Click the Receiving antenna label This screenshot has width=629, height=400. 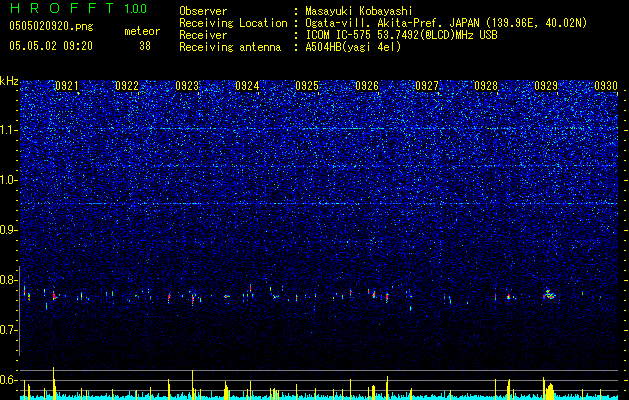coord(230,47)
